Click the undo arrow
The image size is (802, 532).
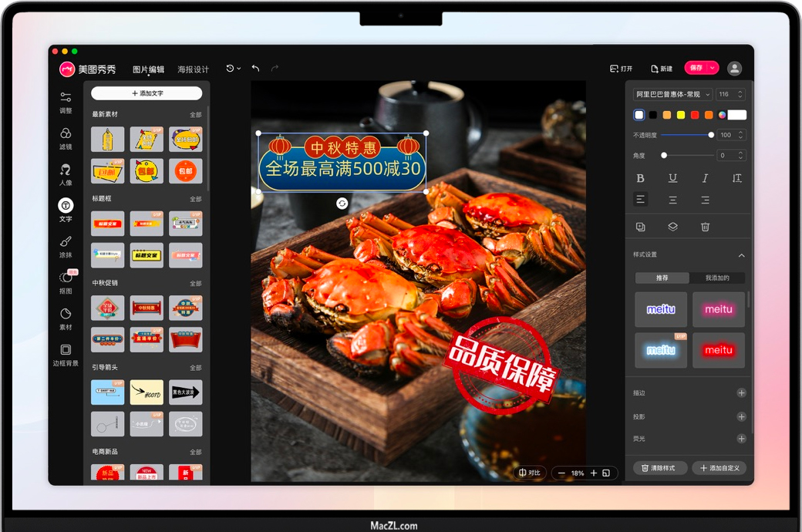pos(256,69)
